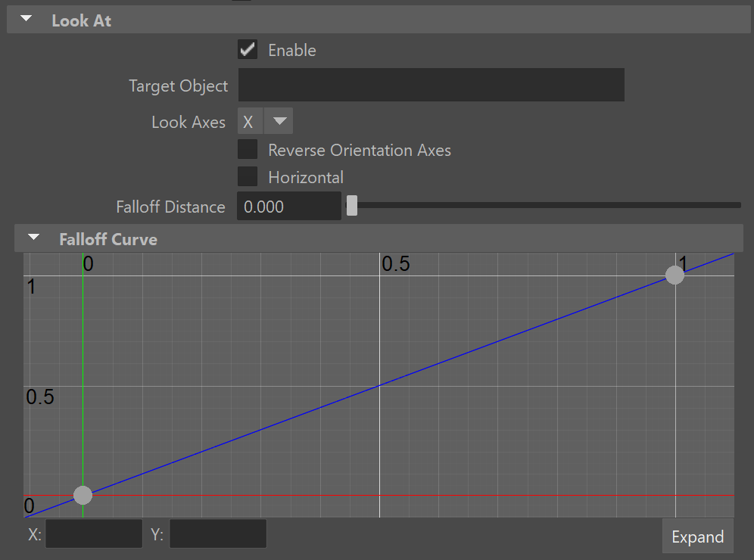
Task: Select the curve point at origin
Action: tap(83, 495)
